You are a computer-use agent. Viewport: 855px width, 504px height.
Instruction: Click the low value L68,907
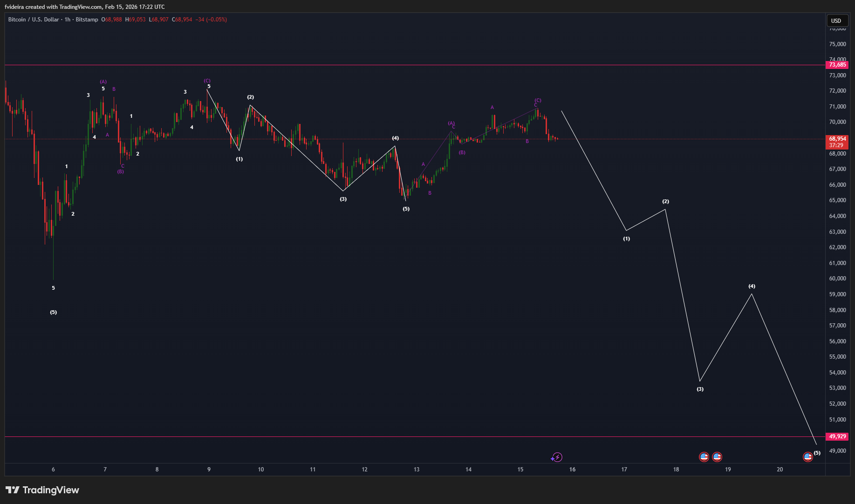[x=158, y=20]
